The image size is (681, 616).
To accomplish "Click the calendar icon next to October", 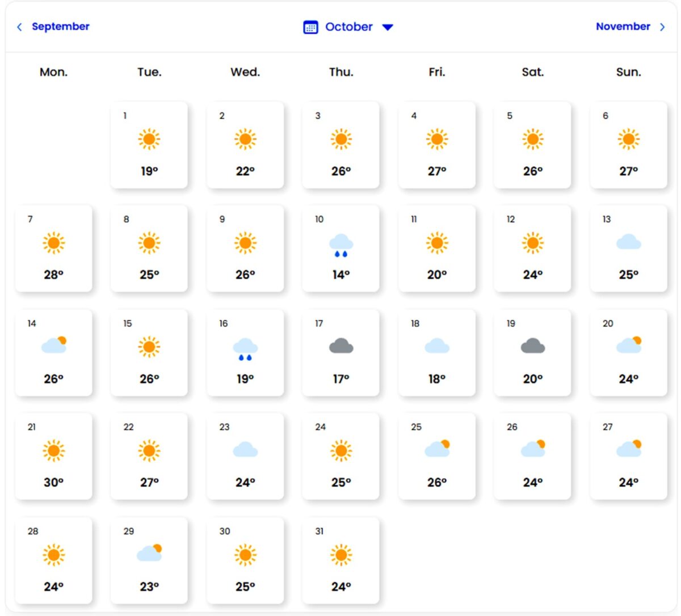I will click(311, 27).
